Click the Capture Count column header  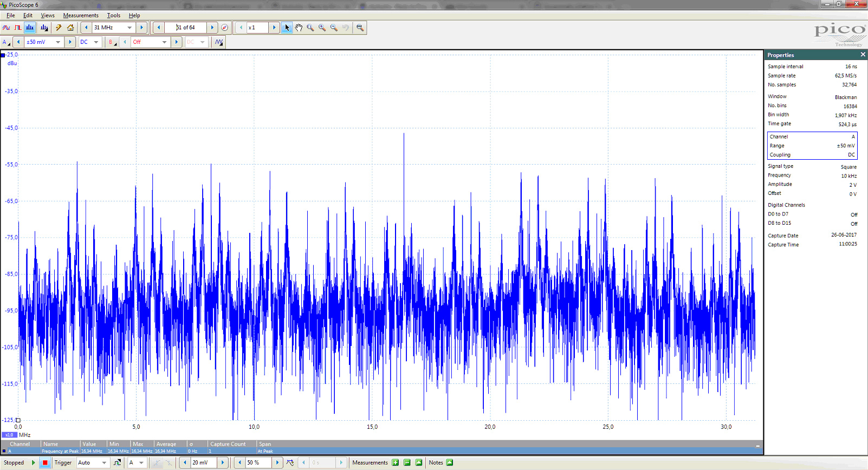[x=228, y=444]
